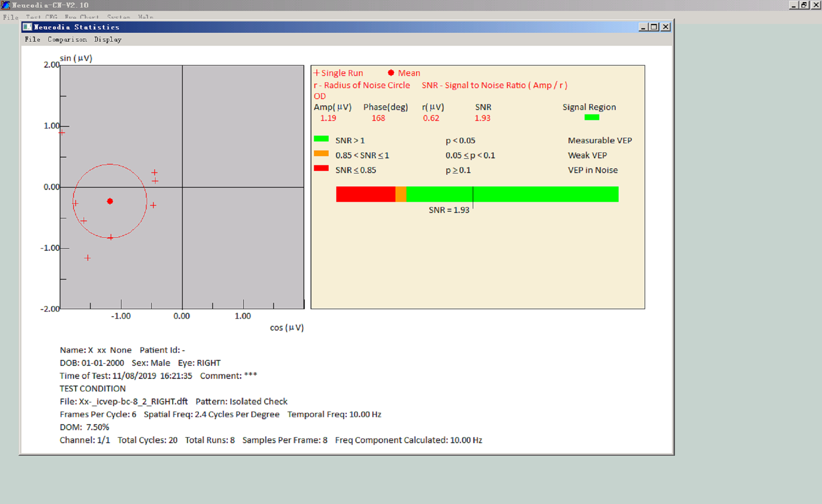Click the orange Weak VEP legend swatch

coord(321,153)
